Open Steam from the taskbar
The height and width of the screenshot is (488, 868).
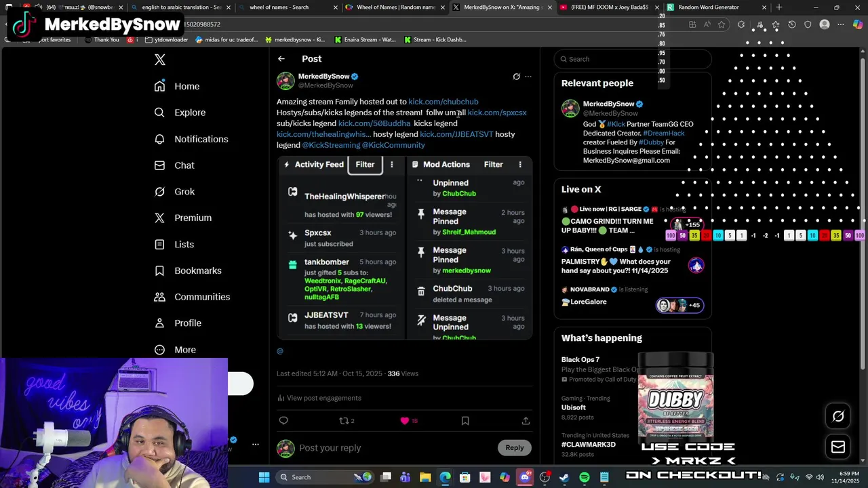click(x=564, y=477)
